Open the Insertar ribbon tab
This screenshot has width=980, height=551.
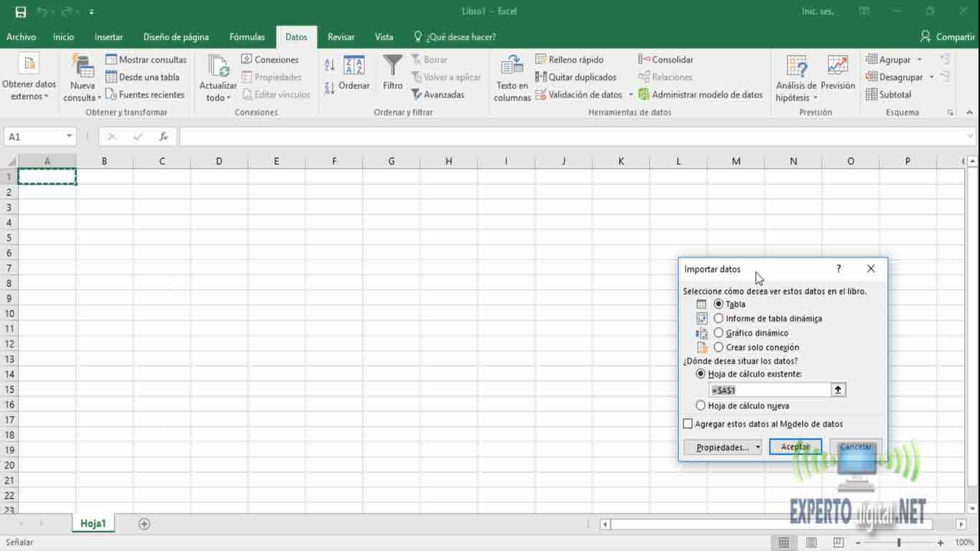point(108,37)
